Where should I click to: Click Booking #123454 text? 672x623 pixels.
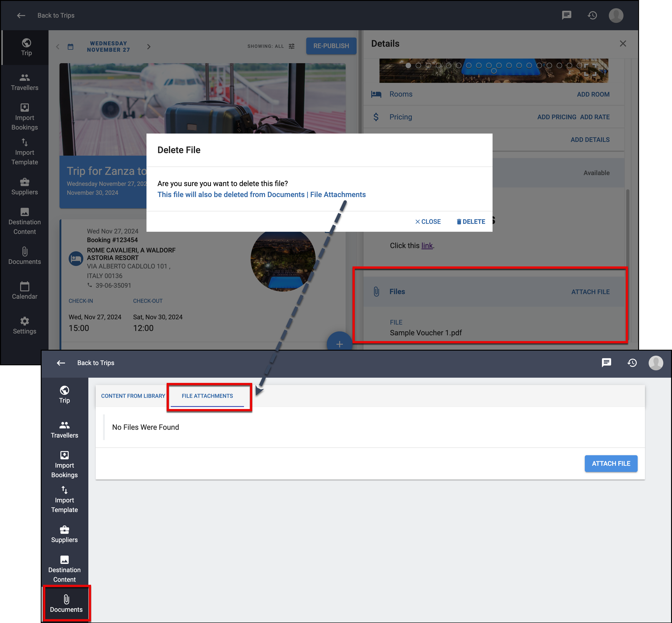click(112, 240)
